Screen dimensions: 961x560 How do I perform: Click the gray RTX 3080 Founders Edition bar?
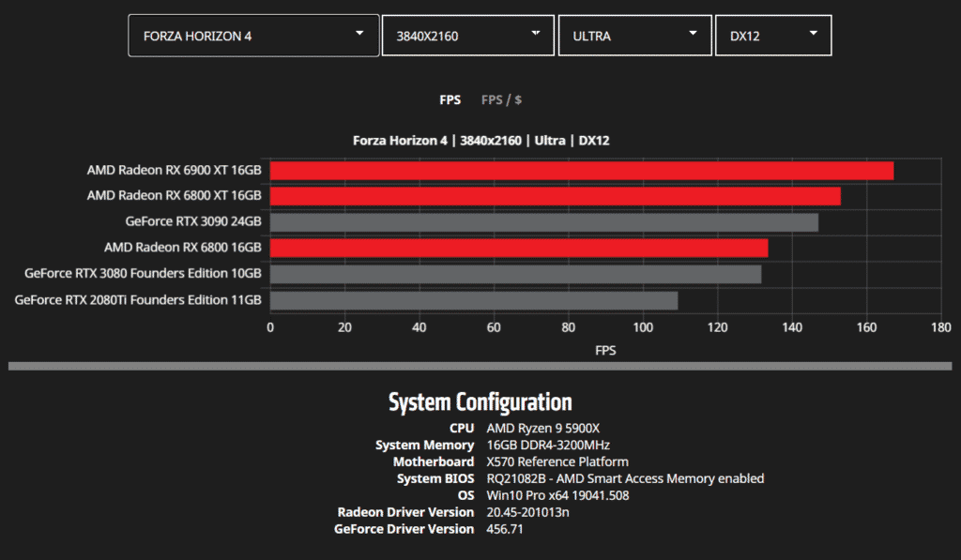515,274
